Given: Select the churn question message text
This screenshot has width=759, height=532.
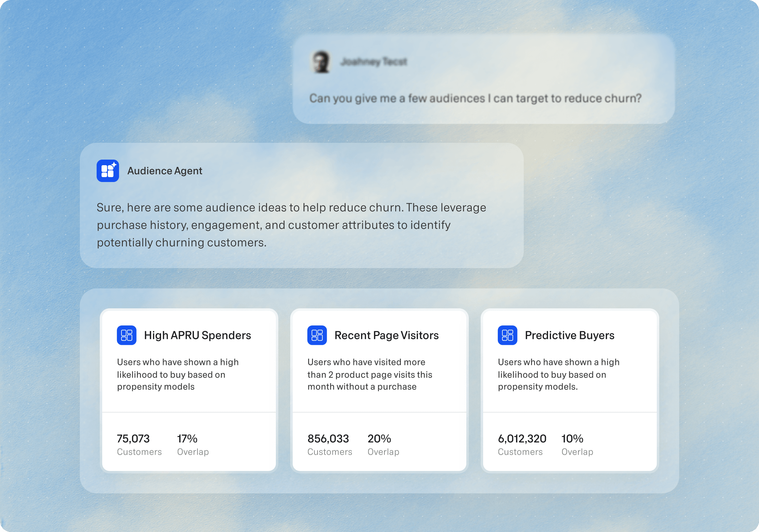Looking at the screenshot, I should click(x=475, y=98).
